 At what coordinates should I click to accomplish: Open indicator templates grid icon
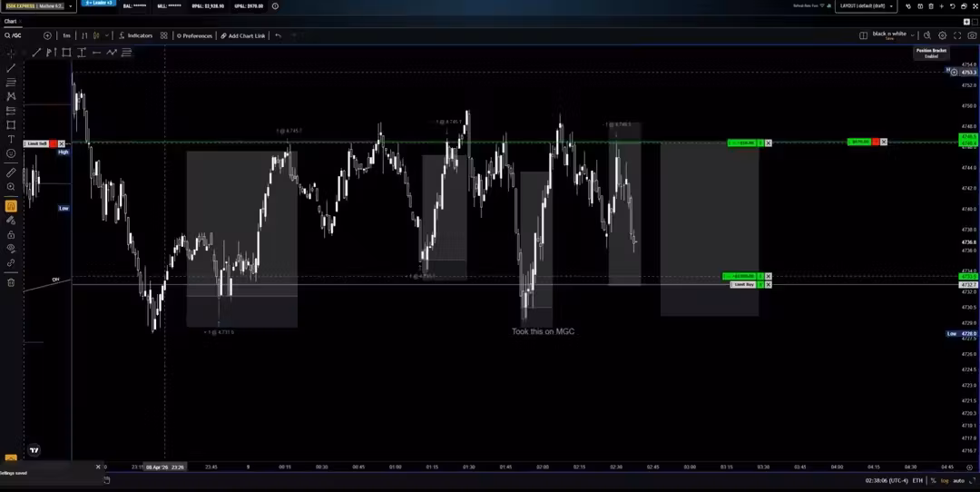[163, 35]
